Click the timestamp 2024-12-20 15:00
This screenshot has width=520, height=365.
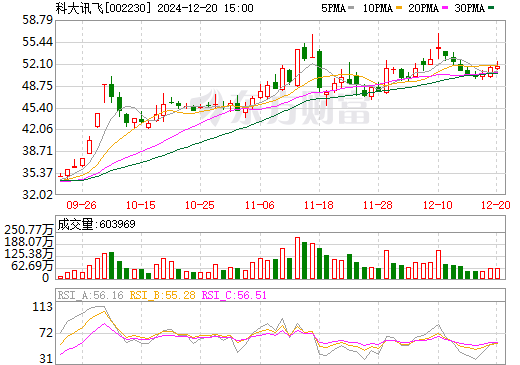205,8
